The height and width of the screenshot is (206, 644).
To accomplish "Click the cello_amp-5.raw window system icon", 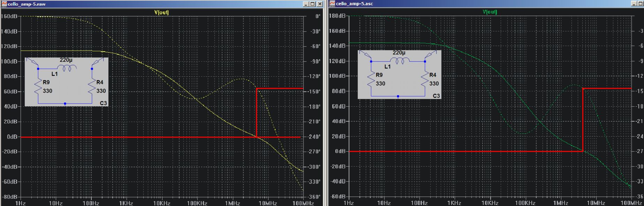I will [x=4, y=4].
